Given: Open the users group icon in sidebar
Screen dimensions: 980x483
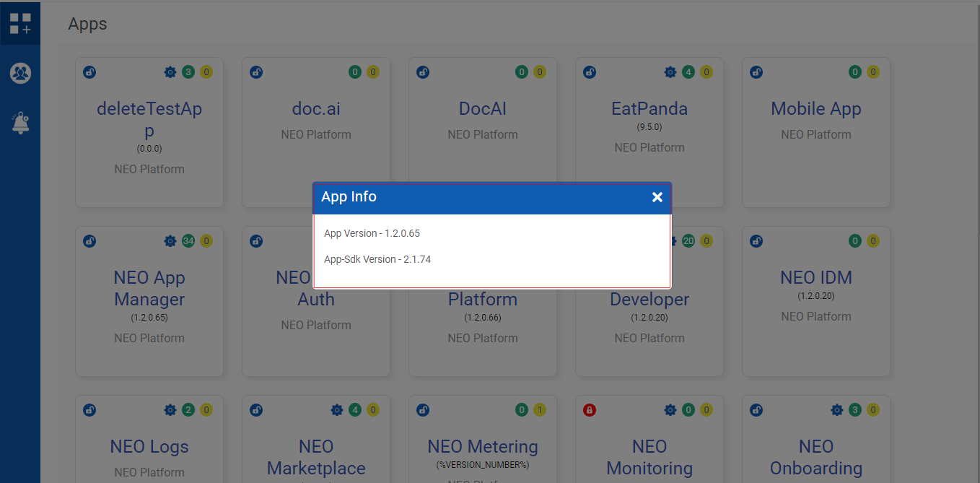Looking at the screenshot, I should [x=20, y=73].
